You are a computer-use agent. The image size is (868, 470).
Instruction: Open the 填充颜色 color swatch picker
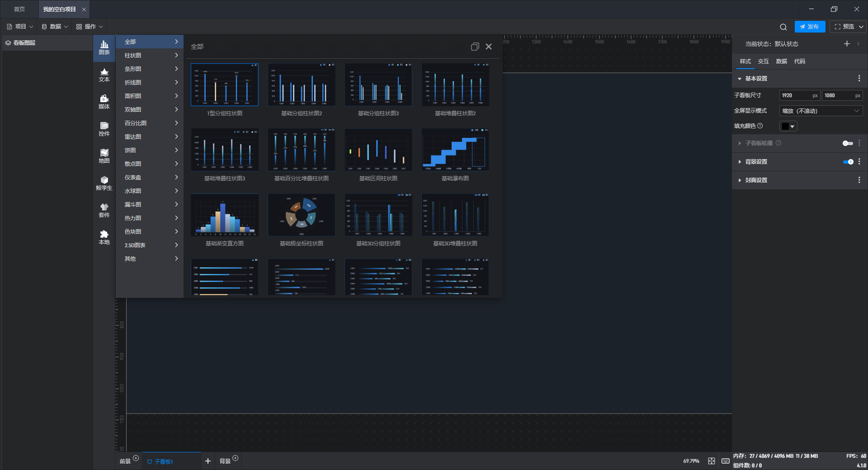pyautogui.click(x=788, y=127)
